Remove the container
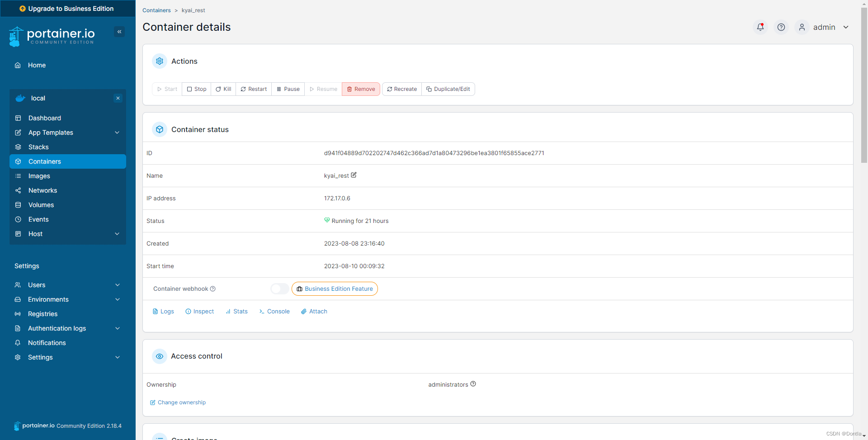This screenshot has width=868, height=440. pos(361,89)
